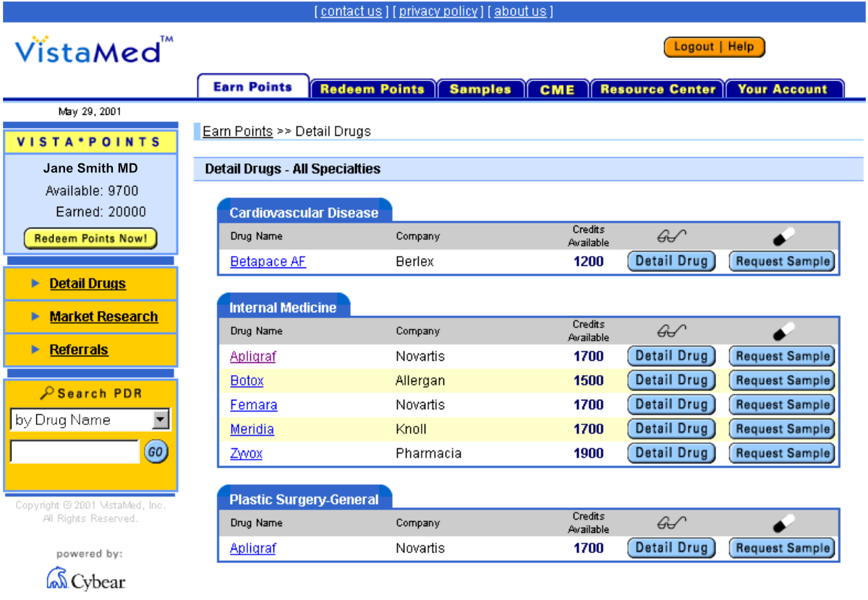
Task: Click Request Sample for Zyvox
Action: [x=782, y=453]
